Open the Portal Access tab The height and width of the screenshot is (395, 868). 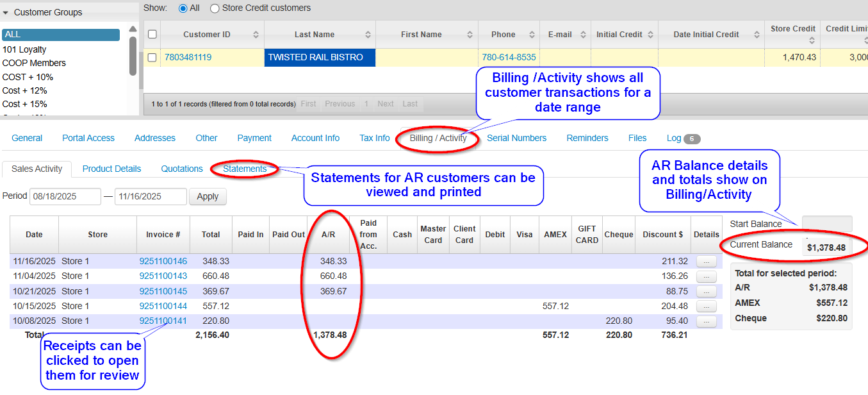pos(88,138)
